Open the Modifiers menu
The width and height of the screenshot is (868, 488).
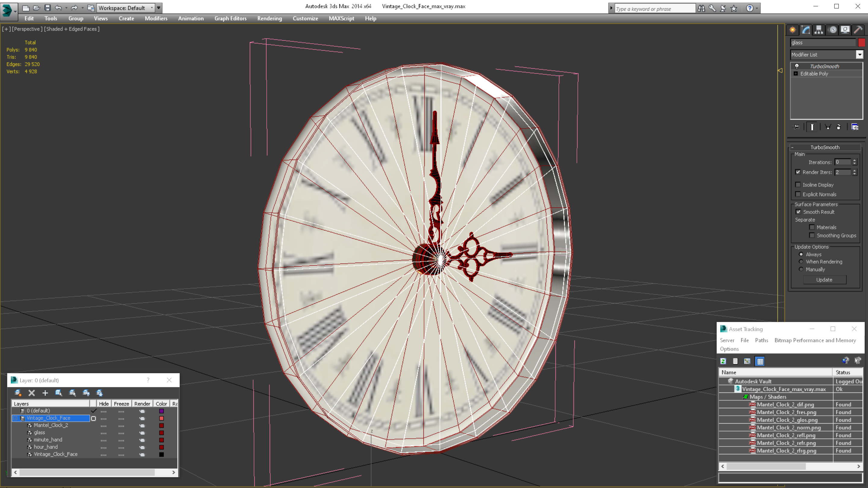pyautogui.click(x=156, y=18)
